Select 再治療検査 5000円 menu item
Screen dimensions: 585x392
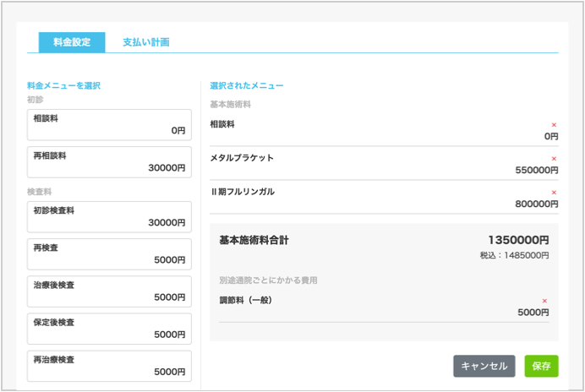[x=109, y=366]
